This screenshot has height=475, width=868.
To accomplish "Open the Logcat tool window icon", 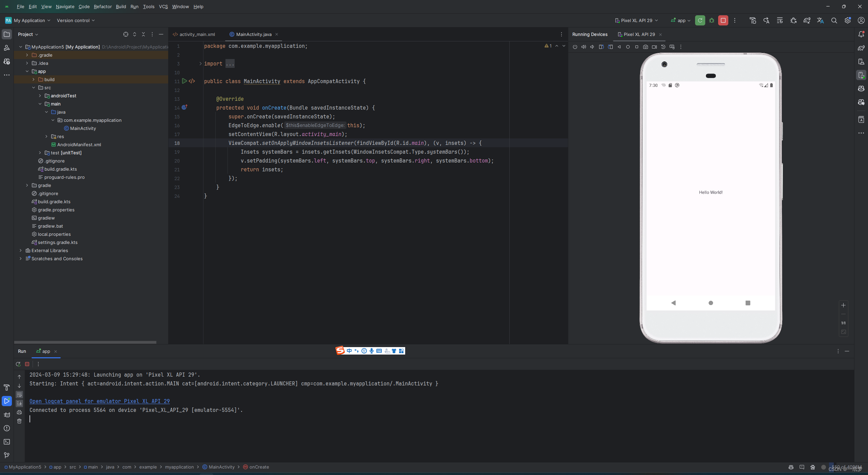I will [6, 415].
